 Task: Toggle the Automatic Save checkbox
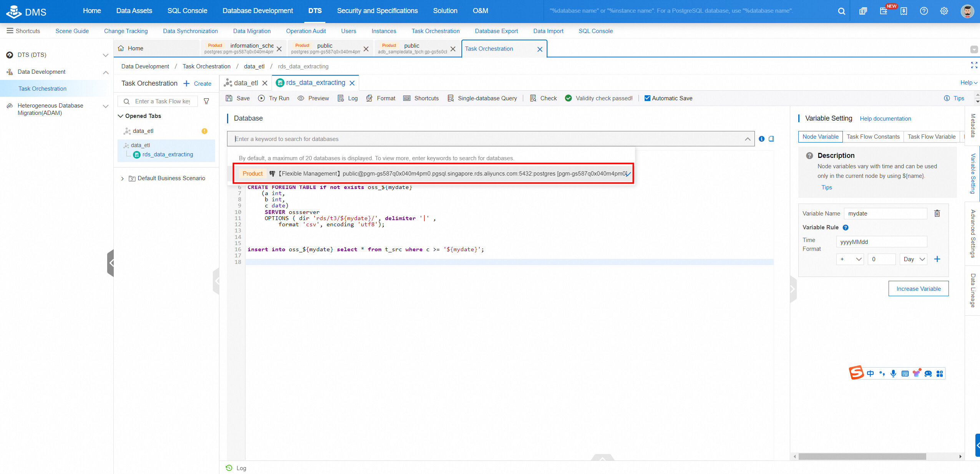(x=647, y=98)
